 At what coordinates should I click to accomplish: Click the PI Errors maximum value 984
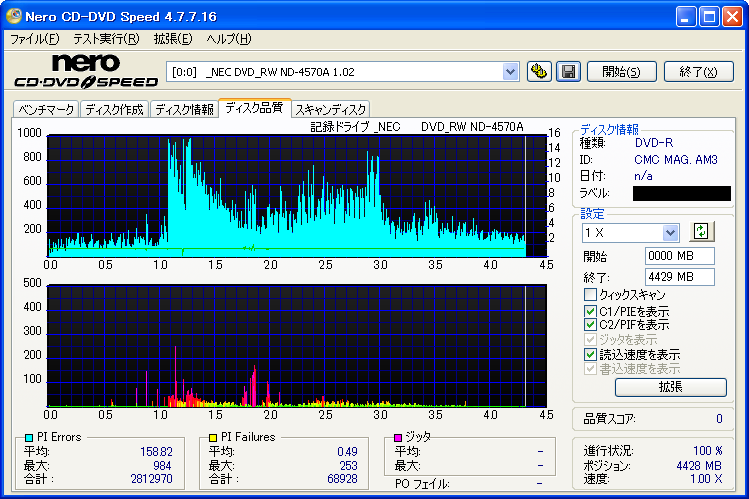(162, 466)
